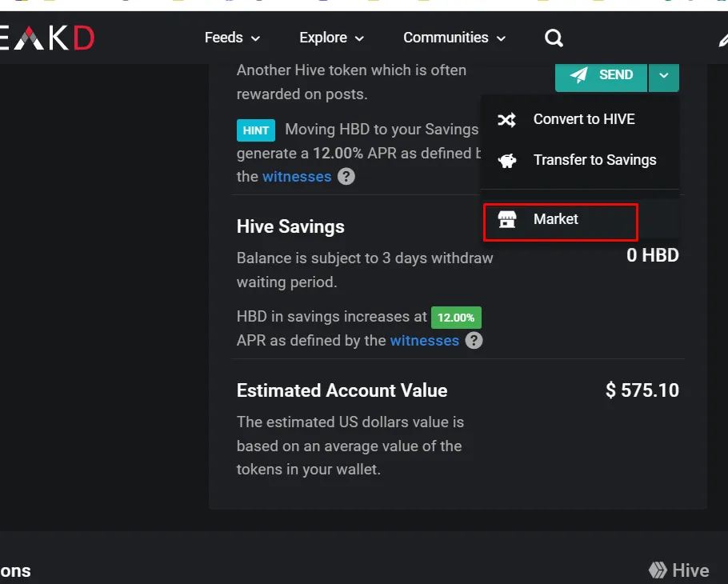Open witnesses link in HINT text

tap(297, 177)
